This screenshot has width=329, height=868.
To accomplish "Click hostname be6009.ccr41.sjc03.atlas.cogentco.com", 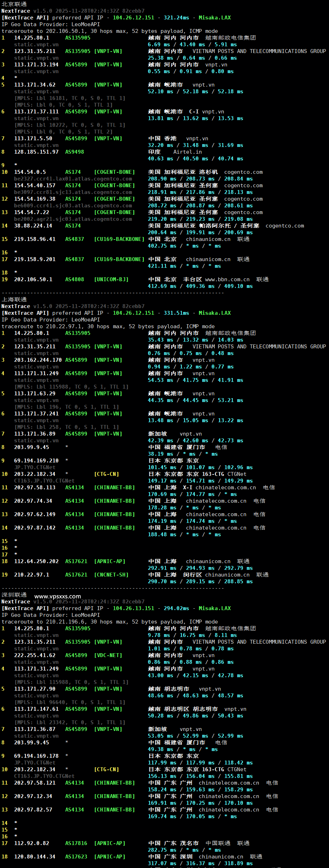I will [73, 206].
